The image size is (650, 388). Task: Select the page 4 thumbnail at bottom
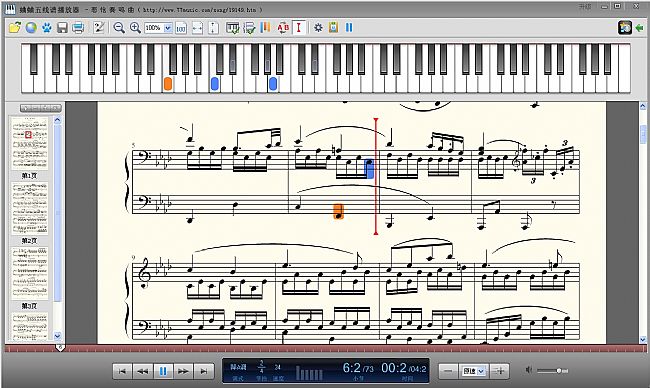[x=29, y=326]
